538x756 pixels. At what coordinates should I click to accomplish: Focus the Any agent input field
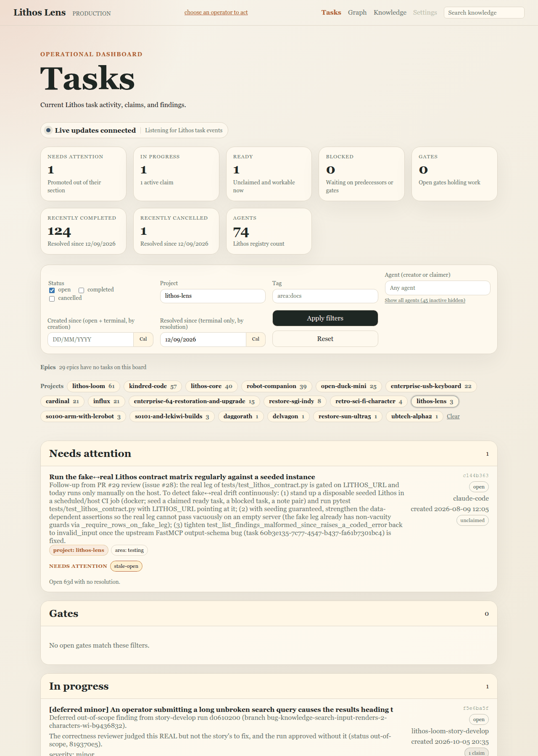coord(438,288)
